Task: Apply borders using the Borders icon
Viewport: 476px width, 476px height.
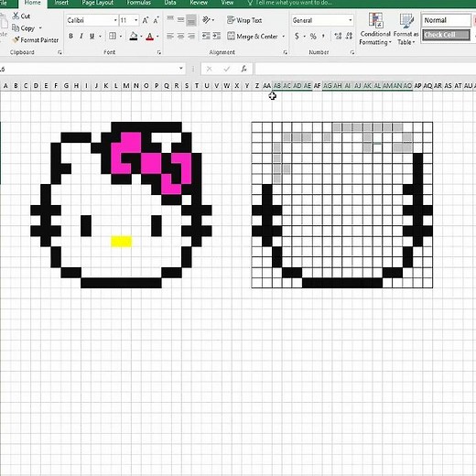Action: pyautogui.click(x=113, y=36)
